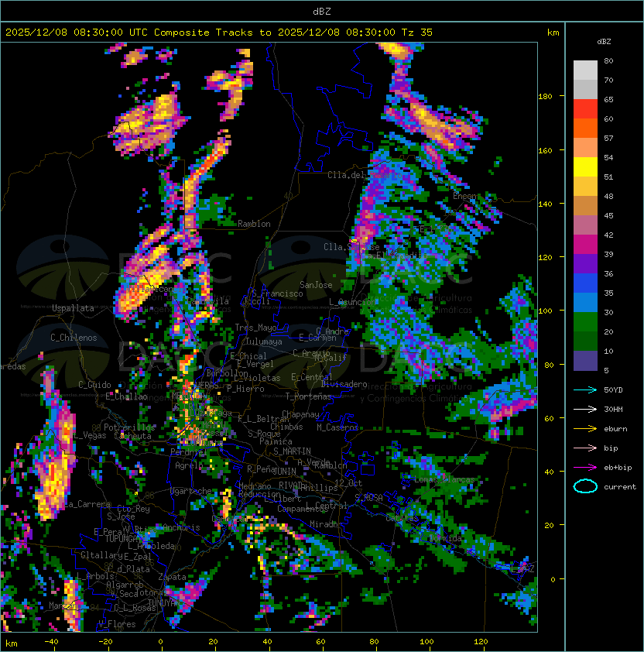Click the Tulumaya map label
Screen dimensions: 644x652
pyautogui.click(x=264, y=341)
